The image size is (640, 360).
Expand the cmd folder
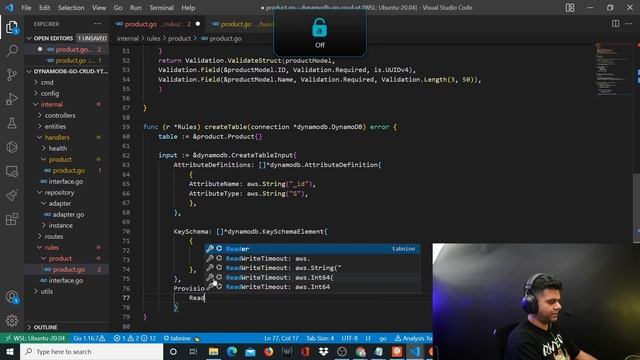click(x=47, y=82)
